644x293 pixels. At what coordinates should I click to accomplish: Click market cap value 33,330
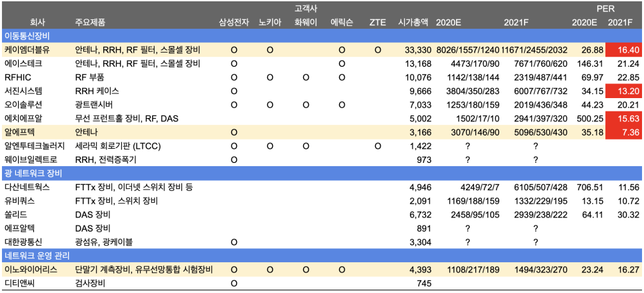pyautogui.click(x=418, y=50)
